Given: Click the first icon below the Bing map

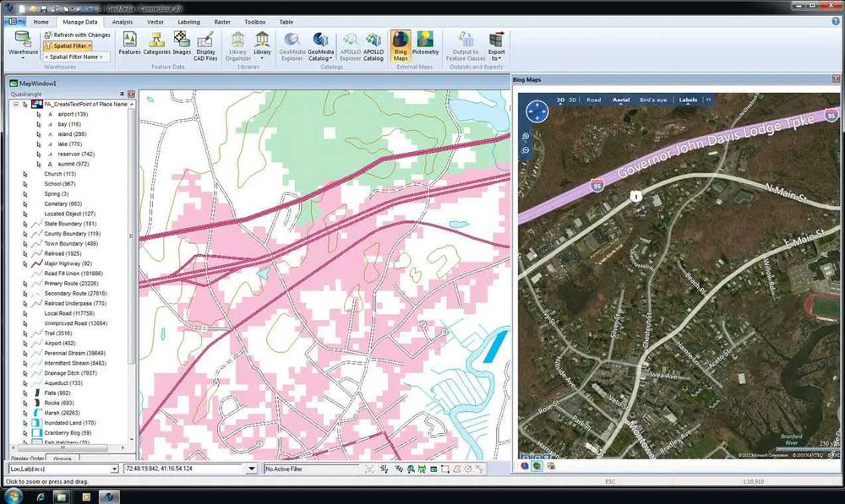Looking at the screenshot, I should tap(525, 466).
